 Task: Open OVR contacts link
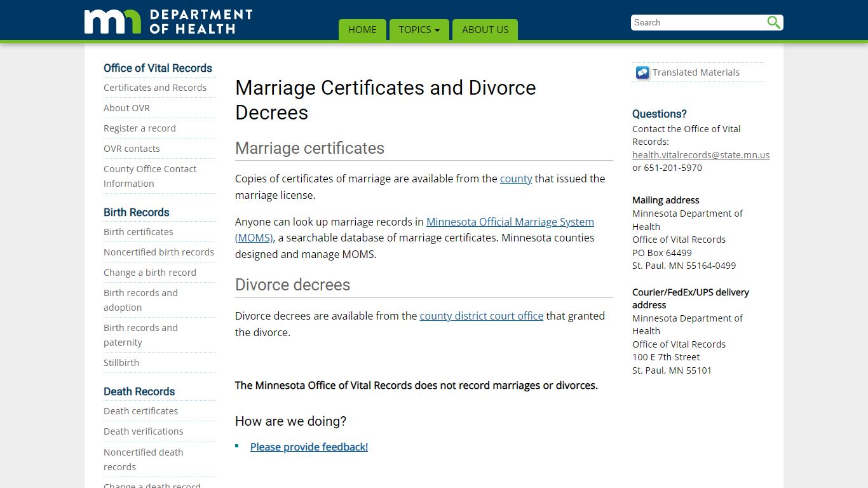(132, 149)
